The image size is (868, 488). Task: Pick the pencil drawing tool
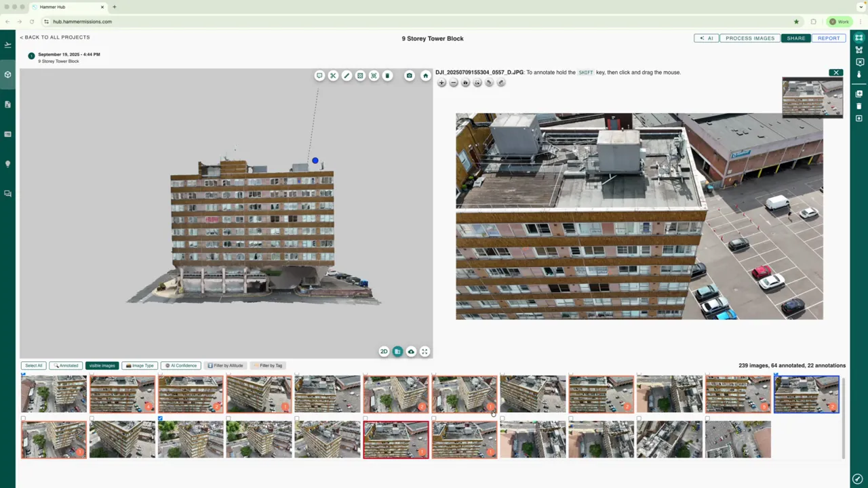click(x=347, y=75)
